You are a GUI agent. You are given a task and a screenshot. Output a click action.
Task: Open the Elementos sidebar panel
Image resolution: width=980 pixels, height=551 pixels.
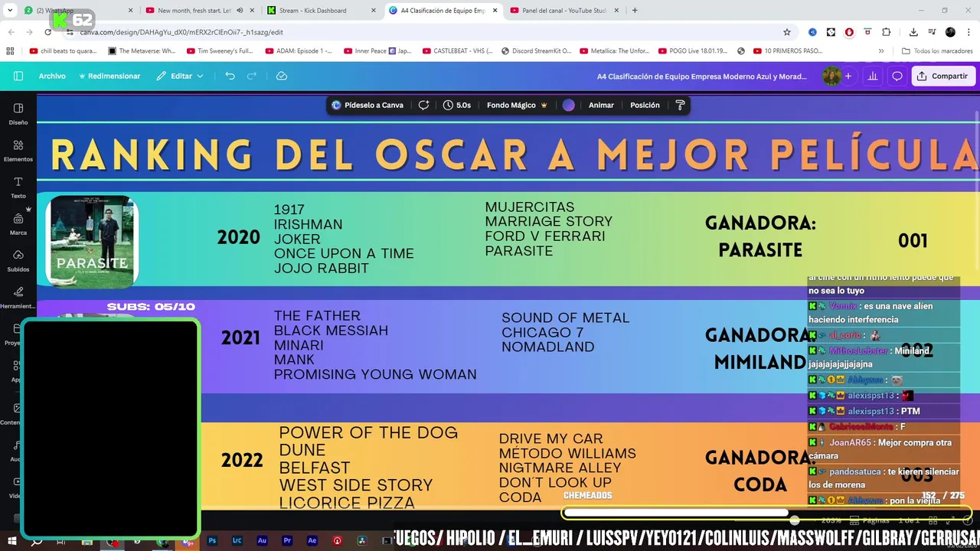(x=18, y=150)
